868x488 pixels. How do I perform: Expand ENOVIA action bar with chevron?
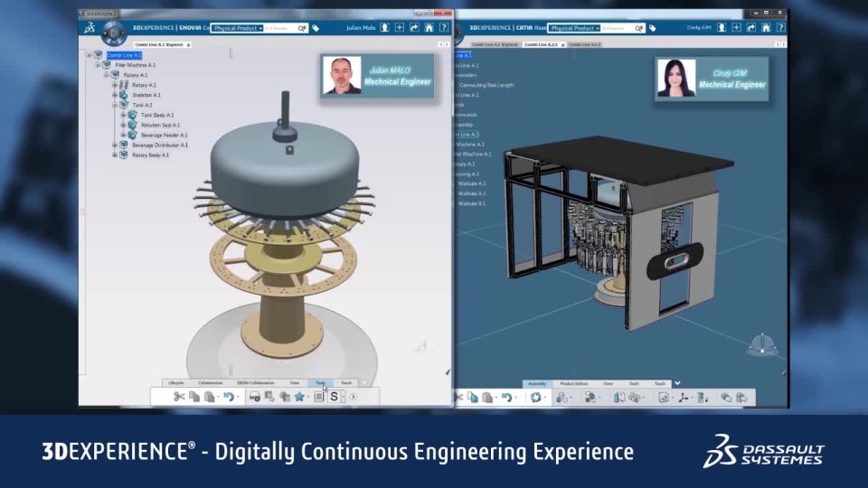(x=364, y=382)
